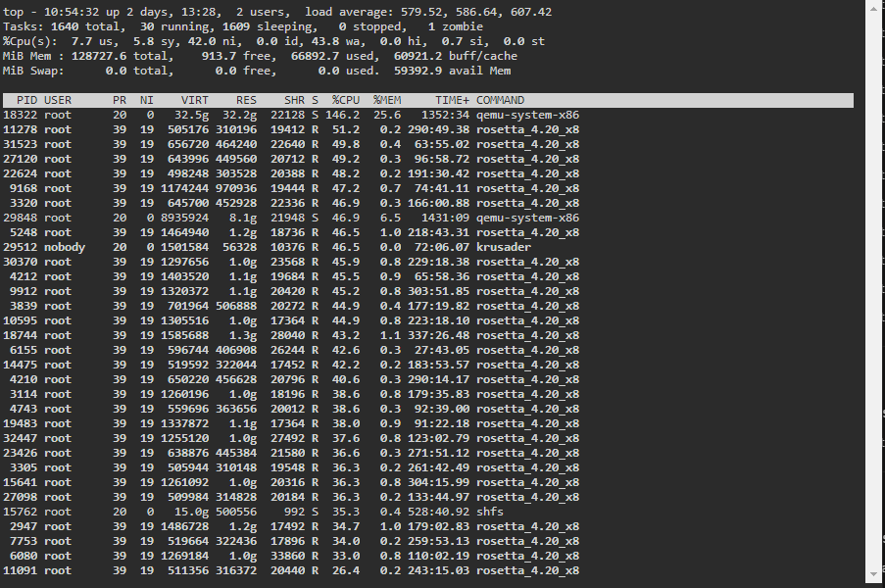Click user 'nobody' in the USER column
885x588 pixels.
coord(65,247)
